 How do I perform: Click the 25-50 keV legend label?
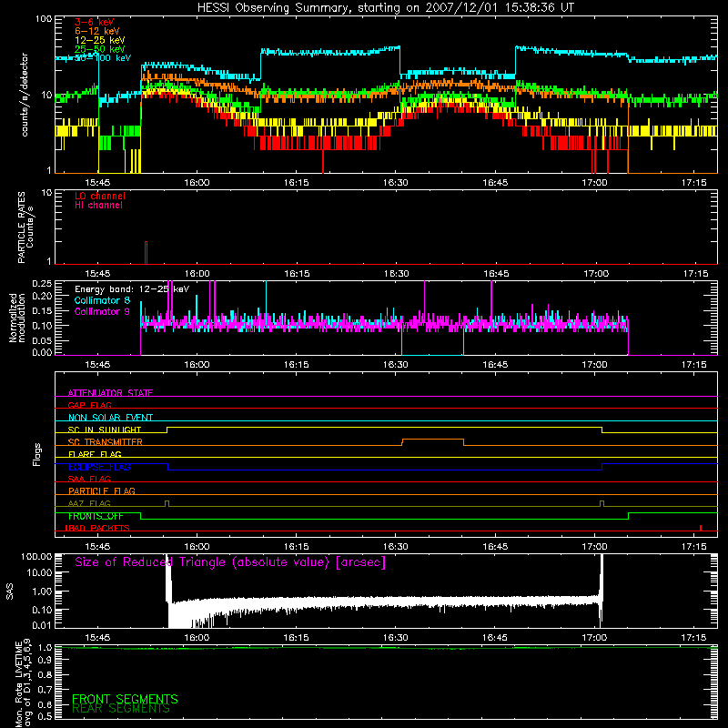[x=100, y=49]
